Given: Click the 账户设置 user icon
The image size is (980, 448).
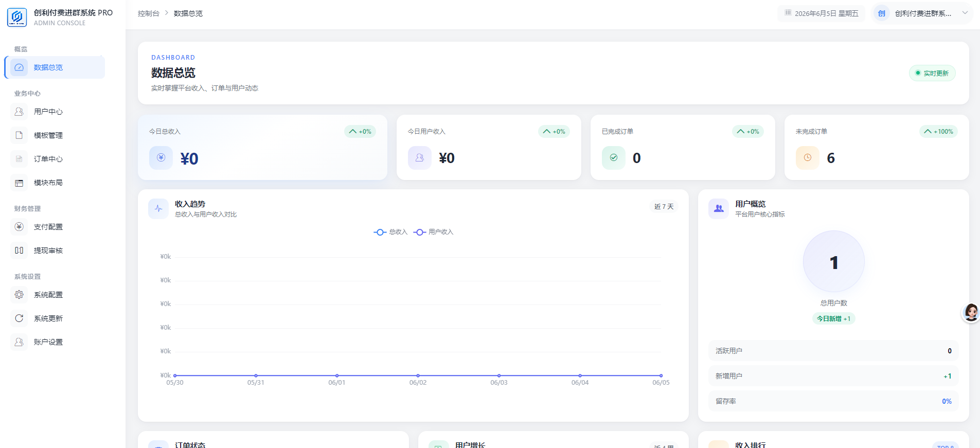Looking at the screenshot, I should pyautogui.click(x=19, y=342).
